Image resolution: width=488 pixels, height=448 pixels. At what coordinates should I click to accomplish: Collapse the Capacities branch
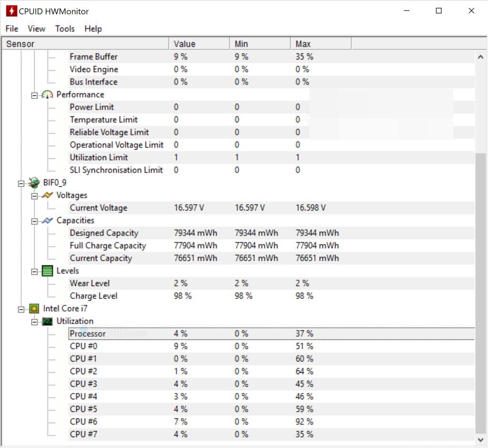point(34,220)
